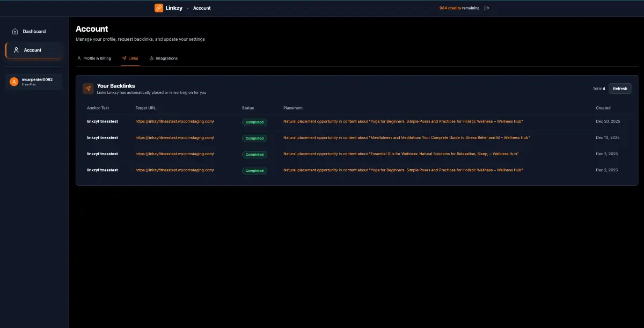Viewport: 644px width, 328px height.
Task: Click Completed status badge in Dec 20 row
Action: [254, 122]
